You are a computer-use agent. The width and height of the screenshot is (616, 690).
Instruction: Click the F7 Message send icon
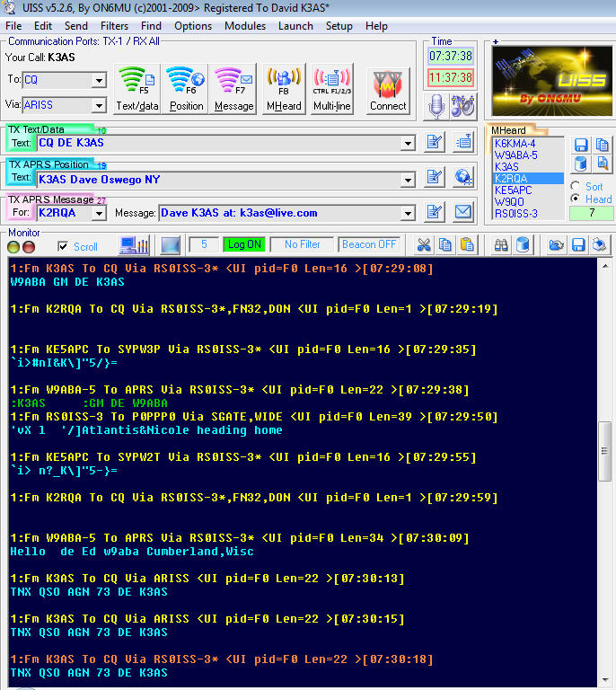(x=233, y=89)
